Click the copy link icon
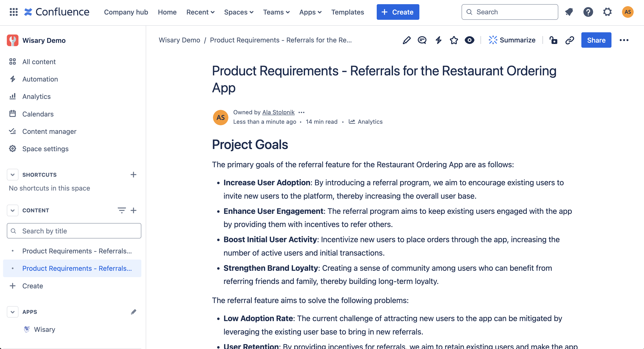Screen dimensions: 644x349 (x=569, y=40)
